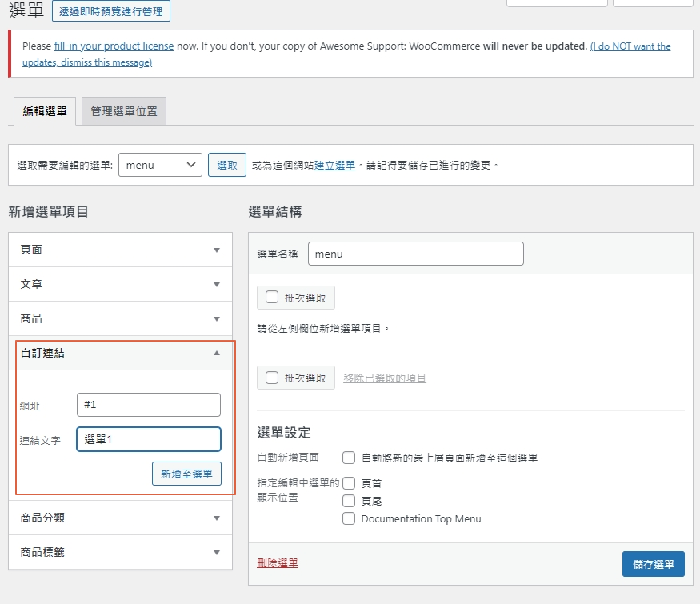Switch to the 管理選單位置 tab
The height and width of the screenshot is (604, 700).
124,111
